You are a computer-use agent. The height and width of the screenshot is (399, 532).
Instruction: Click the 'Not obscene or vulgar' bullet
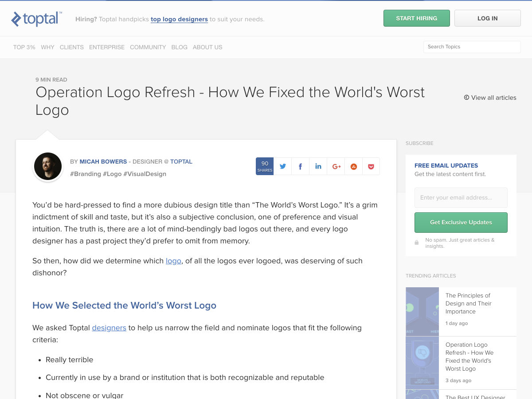click(85, 395)
